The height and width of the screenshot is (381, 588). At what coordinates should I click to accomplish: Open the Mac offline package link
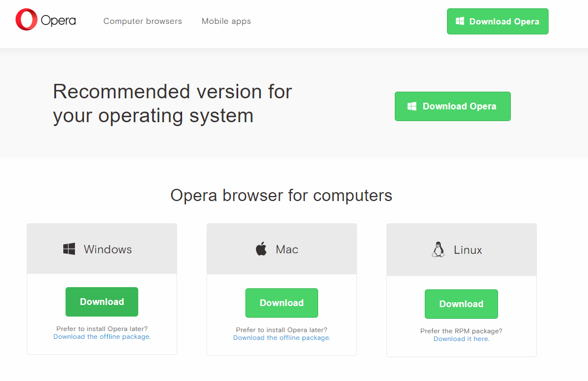[282, 338]
